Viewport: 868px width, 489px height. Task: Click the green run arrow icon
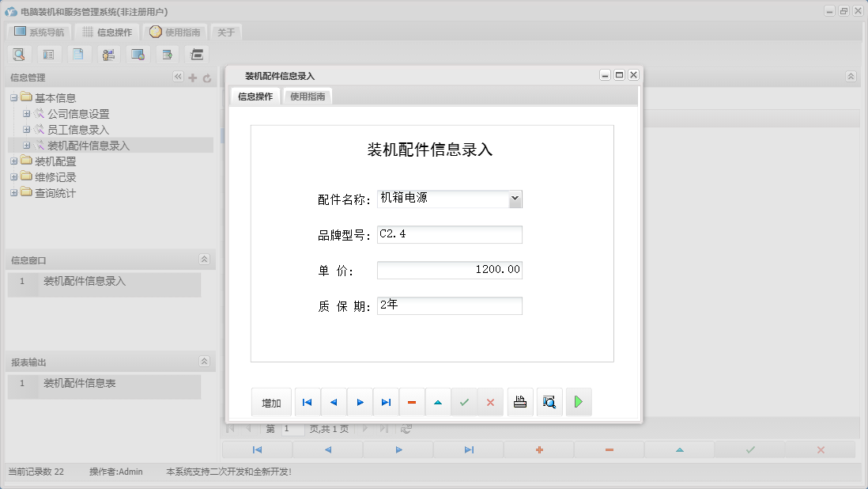click(x=578, y=402)
